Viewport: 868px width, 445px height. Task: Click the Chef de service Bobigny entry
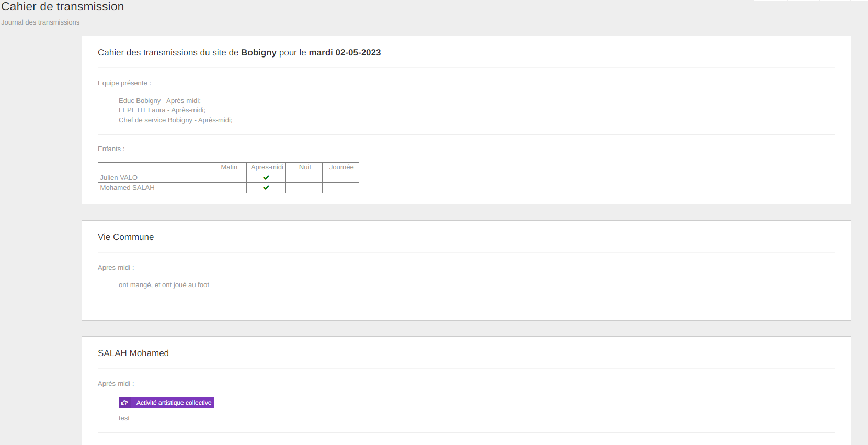pyautogui.click(x=175, y=120)
